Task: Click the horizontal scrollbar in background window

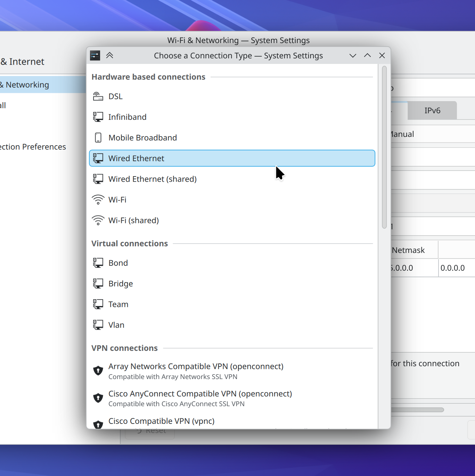Action: pos(417,410)
